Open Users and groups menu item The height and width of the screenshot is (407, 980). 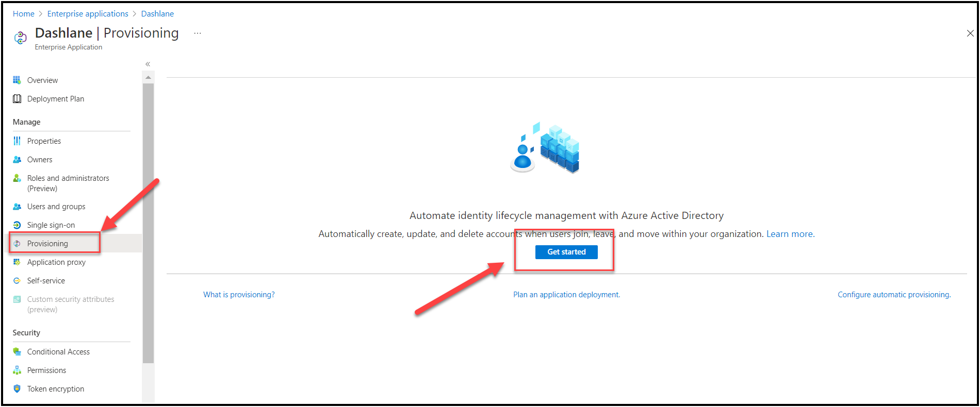(x=56, y=207)
